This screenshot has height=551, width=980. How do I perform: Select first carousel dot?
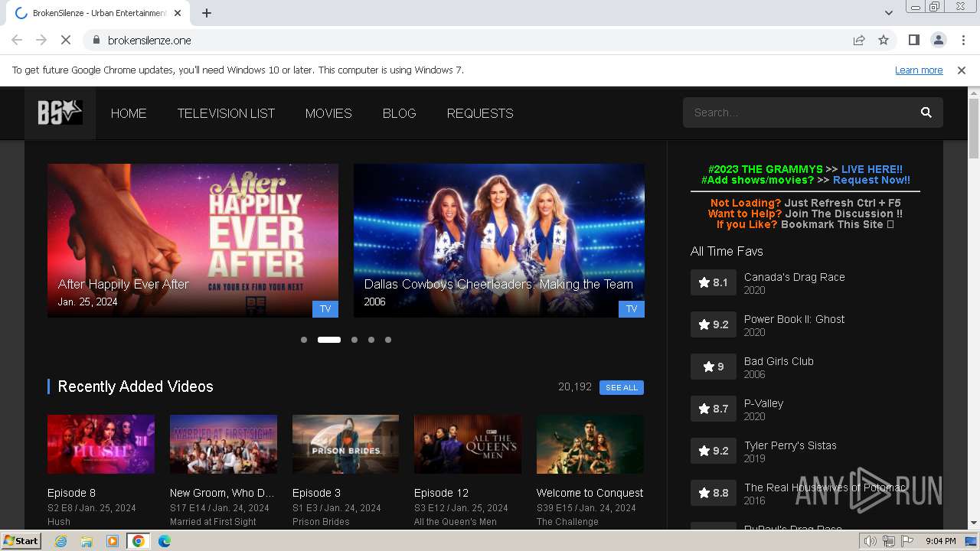coord(304,340)
